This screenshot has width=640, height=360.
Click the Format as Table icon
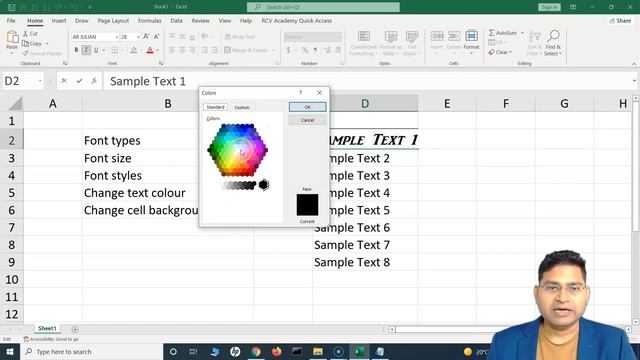391,37
